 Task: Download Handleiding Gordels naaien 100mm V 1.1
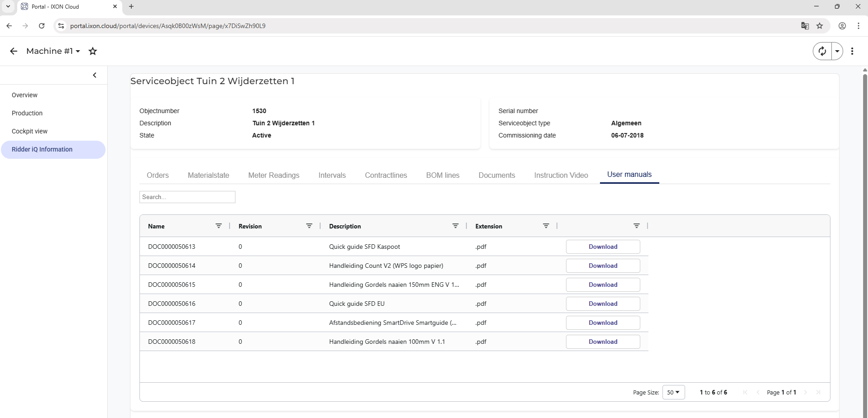pos(603,342)
